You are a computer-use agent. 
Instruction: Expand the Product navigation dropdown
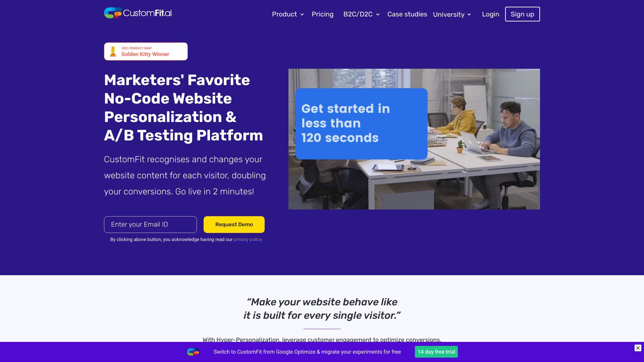[287, 14]
